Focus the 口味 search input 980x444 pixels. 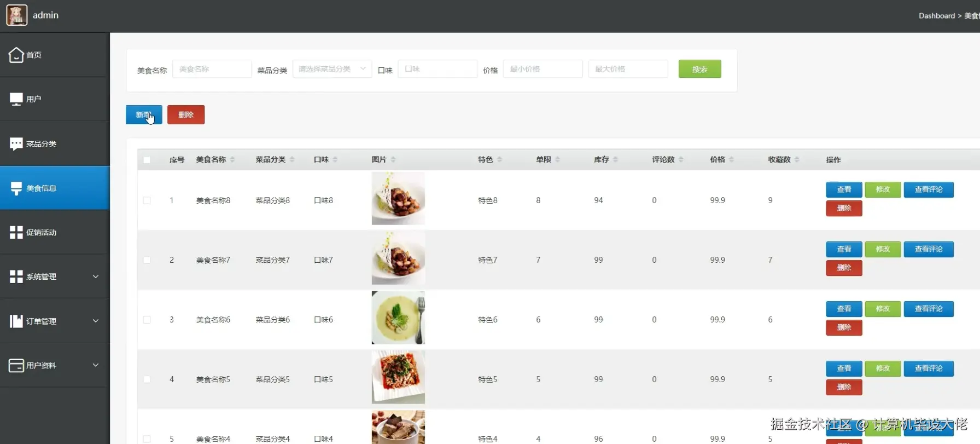(x=437, y=69)
